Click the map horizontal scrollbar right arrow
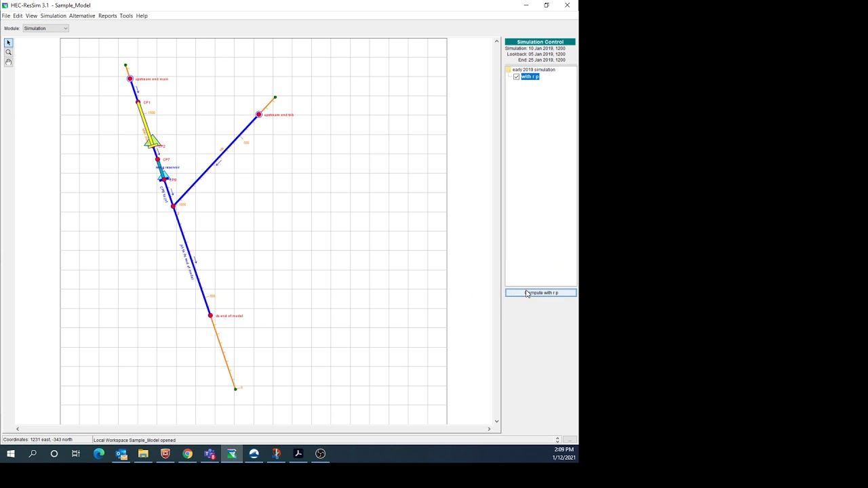 489,429
